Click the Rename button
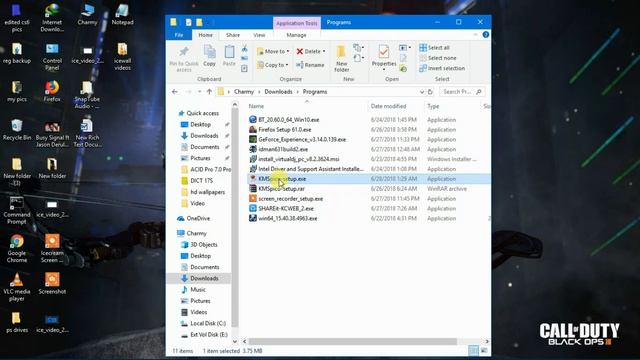The height and width of the screenshot is (360, 640). 310,65
